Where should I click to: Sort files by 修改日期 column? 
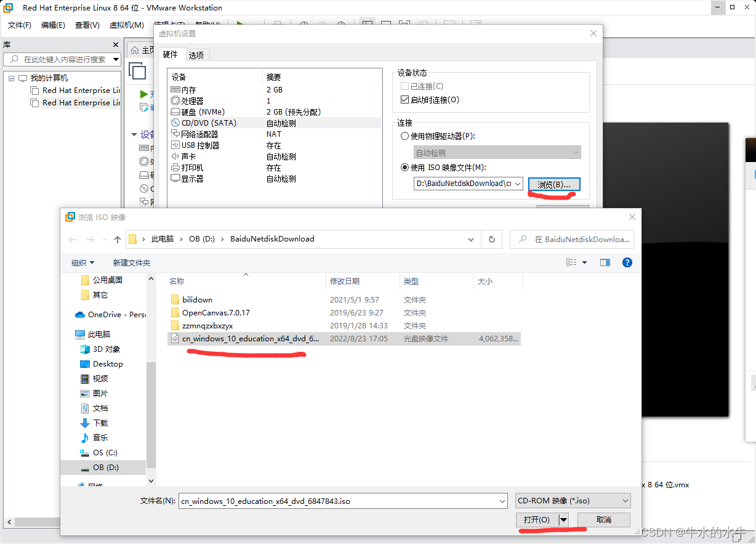pos(363,282)
